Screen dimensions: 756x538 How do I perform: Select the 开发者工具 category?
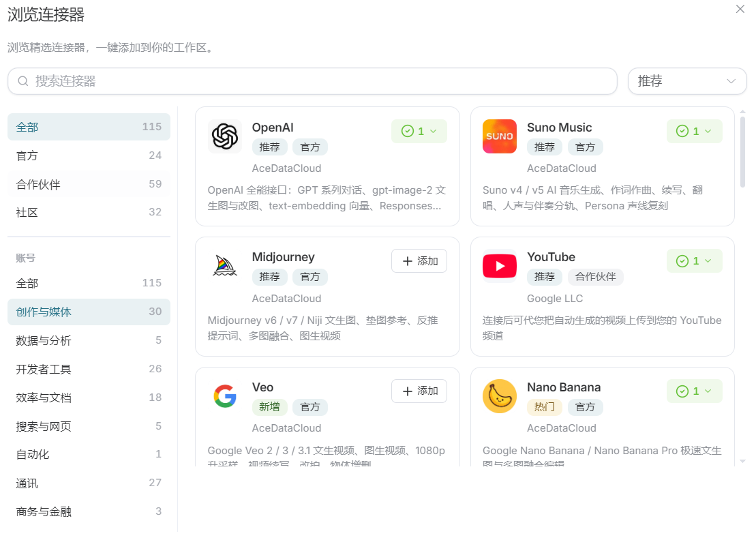tap(89, 369)
